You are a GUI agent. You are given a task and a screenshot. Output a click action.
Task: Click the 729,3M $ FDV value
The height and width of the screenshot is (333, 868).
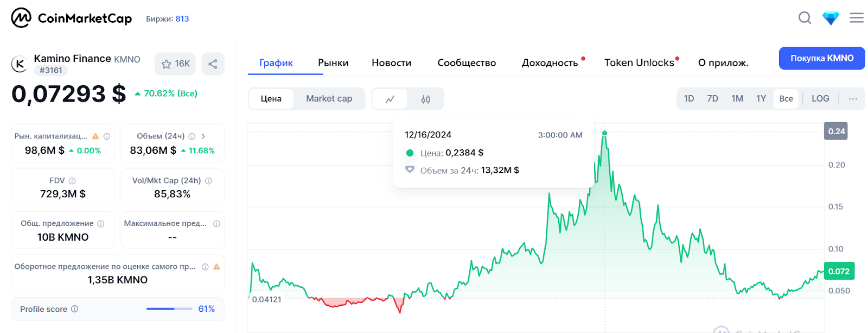coord(63,194)
